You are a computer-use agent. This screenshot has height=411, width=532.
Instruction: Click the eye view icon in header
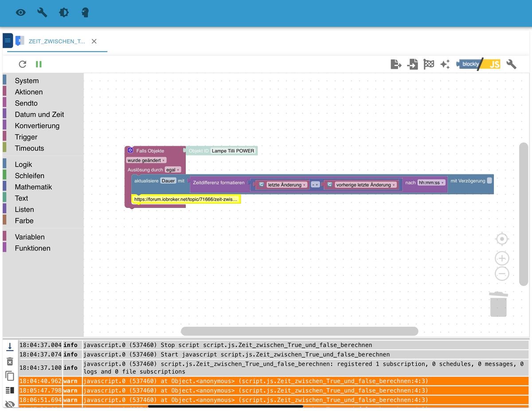tap(21, 12)
